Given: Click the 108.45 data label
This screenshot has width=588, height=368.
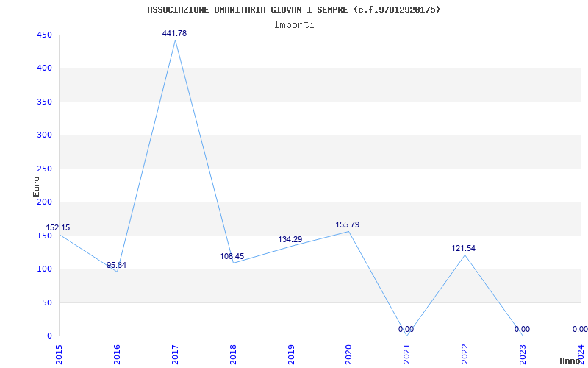Looking at the screenshot, I should 232,256.
